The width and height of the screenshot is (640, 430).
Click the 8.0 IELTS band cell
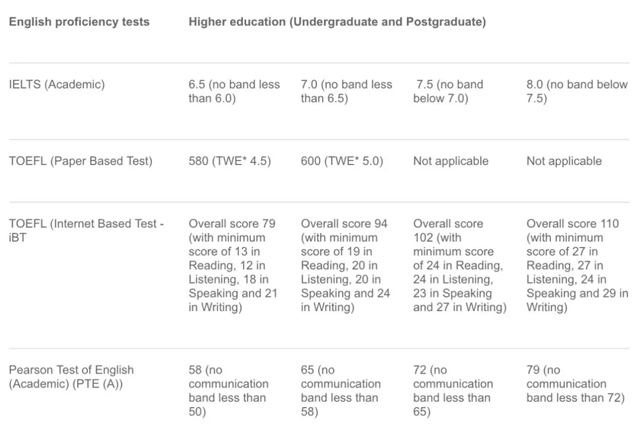(577, 91)
